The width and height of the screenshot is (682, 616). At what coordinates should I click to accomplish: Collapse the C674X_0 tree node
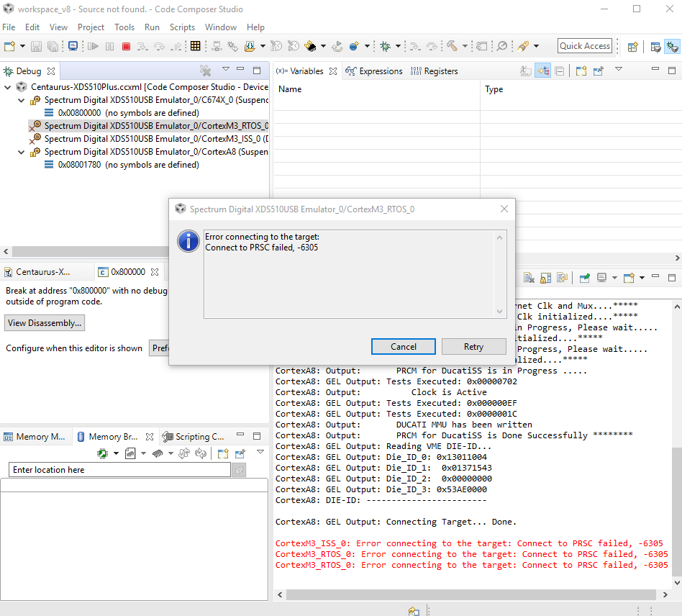pyautogui.click(x=21, y=101)
